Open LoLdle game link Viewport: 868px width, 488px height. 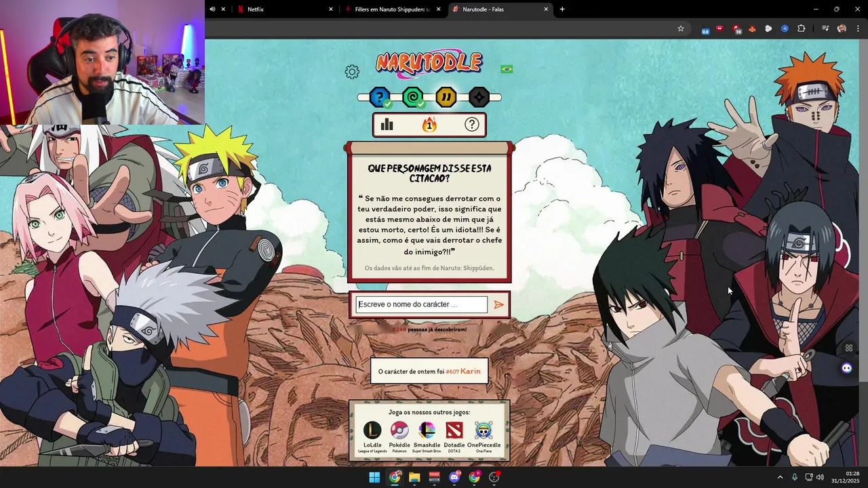coord(372,436)
